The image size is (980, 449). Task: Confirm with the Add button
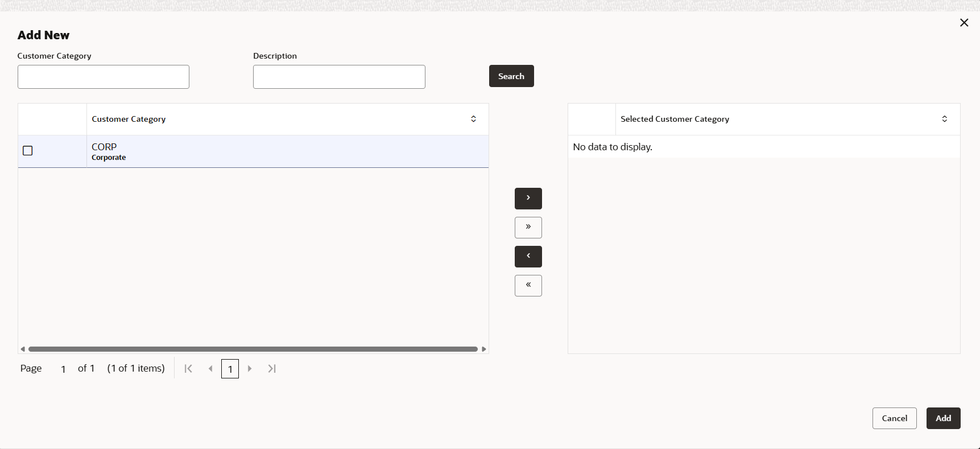click(943, 418)
